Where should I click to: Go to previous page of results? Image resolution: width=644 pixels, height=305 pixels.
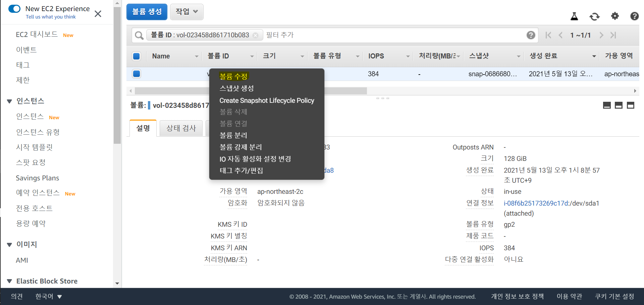coord(560,35)
